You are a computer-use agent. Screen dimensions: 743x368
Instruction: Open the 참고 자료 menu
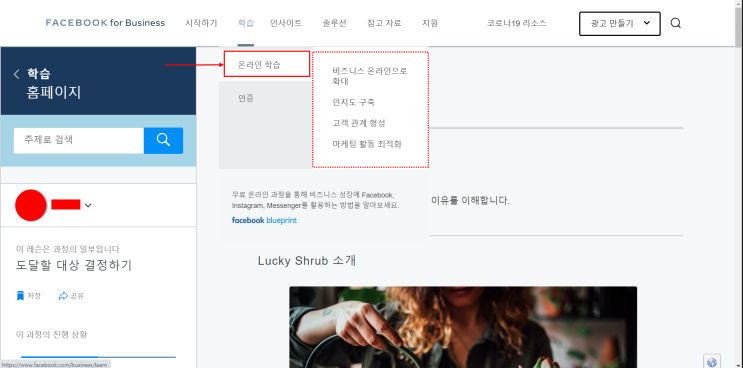tap(384, 23)
